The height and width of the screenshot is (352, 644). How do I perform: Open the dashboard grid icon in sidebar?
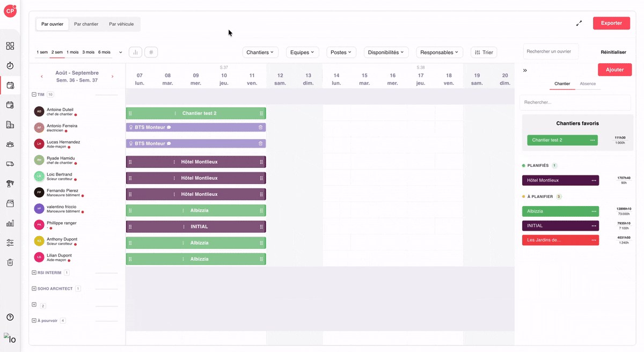point(10,46)
